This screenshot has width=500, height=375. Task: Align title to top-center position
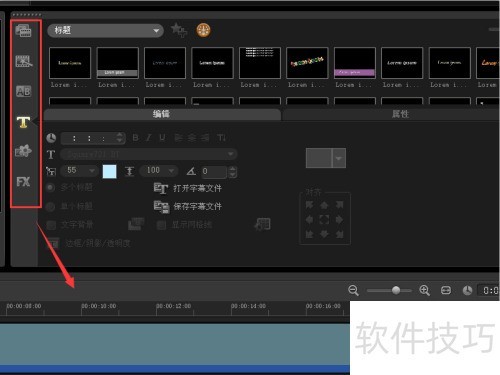click(324, 205)
